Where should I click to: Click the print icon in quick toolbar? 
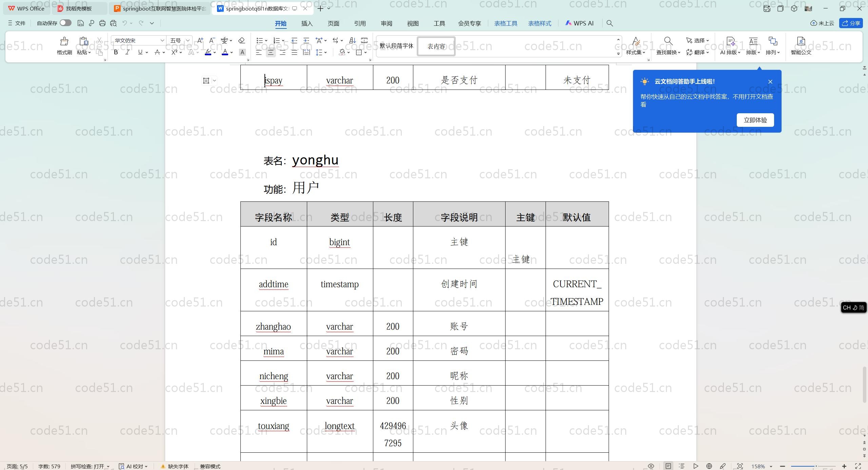point(102,23)
